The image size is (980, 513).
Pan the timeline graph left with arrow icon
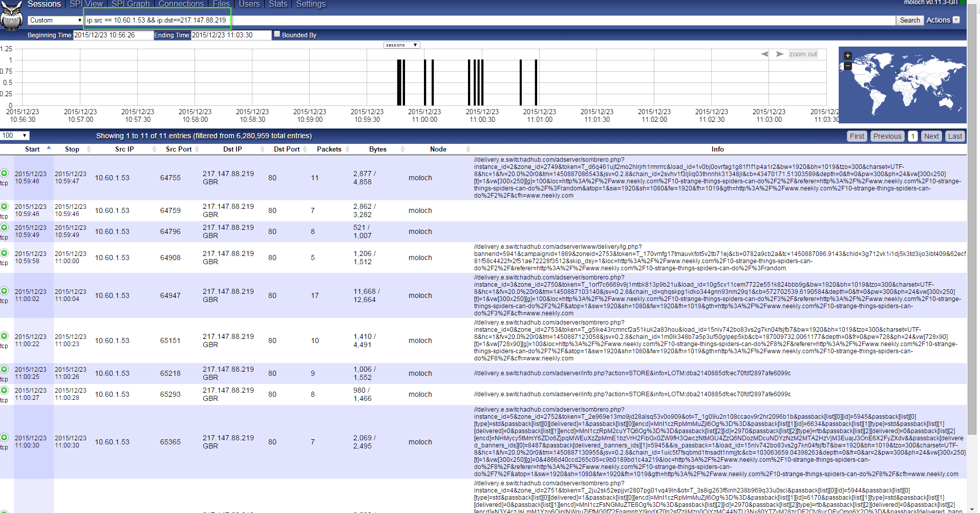[x=764, y=53]
